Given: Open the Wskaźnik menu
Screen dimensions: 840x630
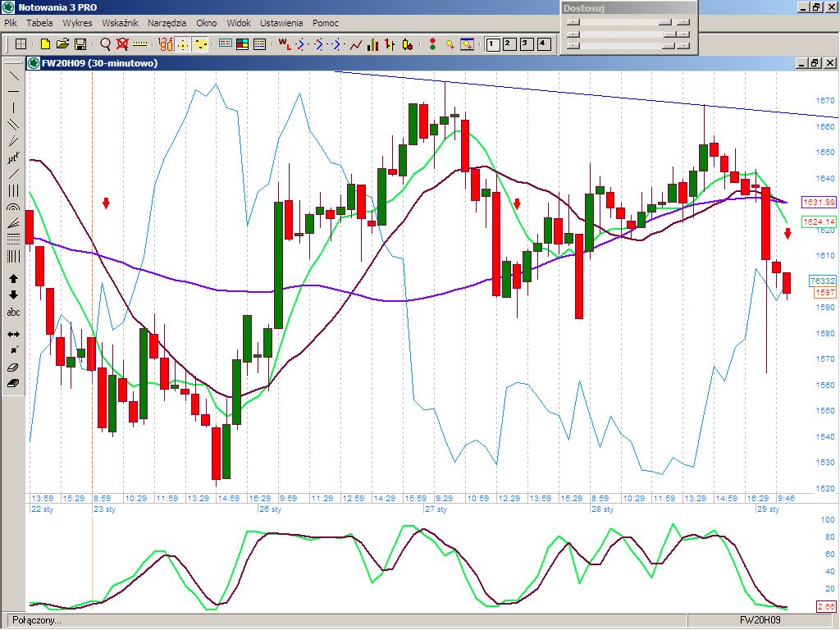Looking at the screenshot, I should [120, 23].
